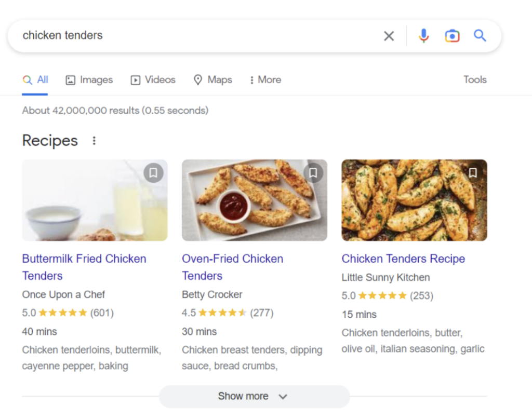Screen dimensions: 532x419
Task: Expand the Show more recipes section
Action: pyautogui.click(x=243, y=396)
